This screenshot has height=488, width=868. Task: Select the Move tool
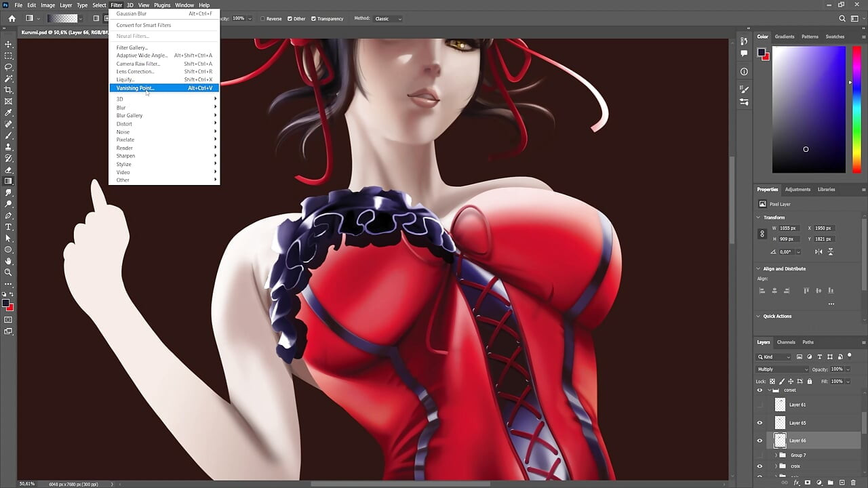(9, 44)
